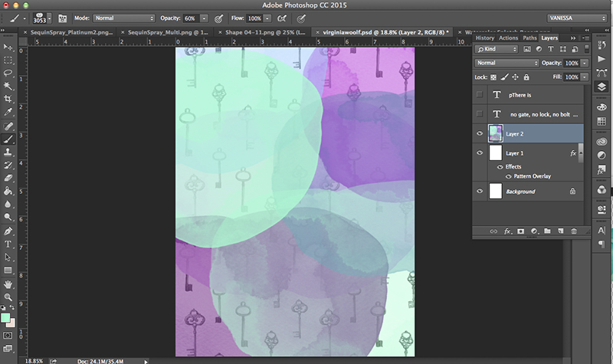The height and width of the screenshot is (364, 613).
Task: Collapse Layer 1 effects list arrow
Action: point(581,152)
